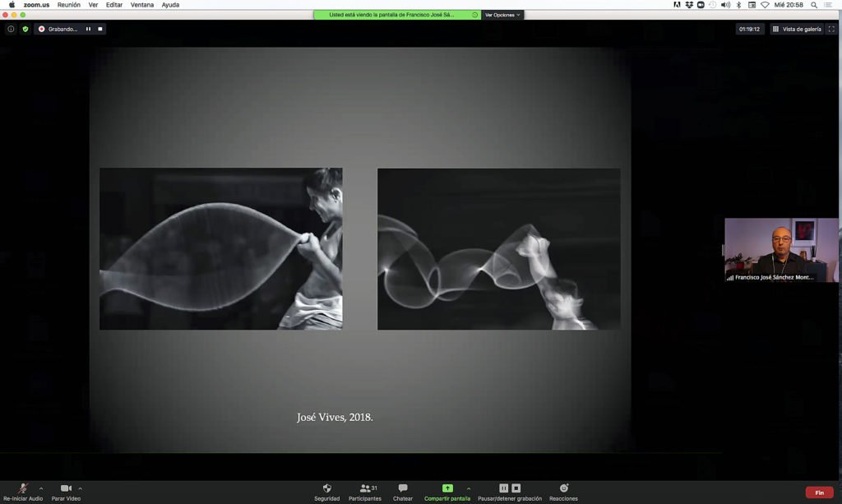This screenshot has width=842, height=504.
Task: Click the red Fin button
Action: 819,492
